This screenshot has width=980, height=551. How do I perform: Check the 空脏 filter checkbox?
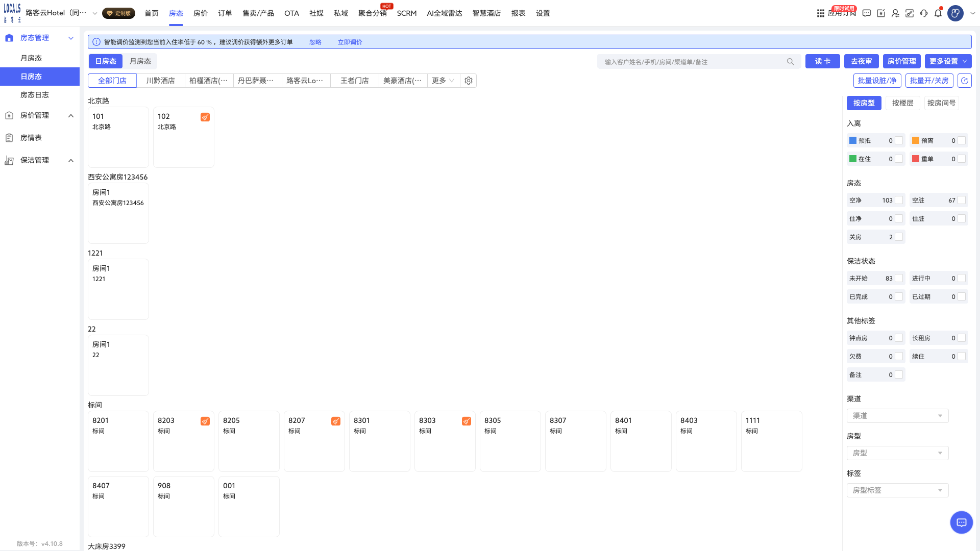click(x=962, y=200)
